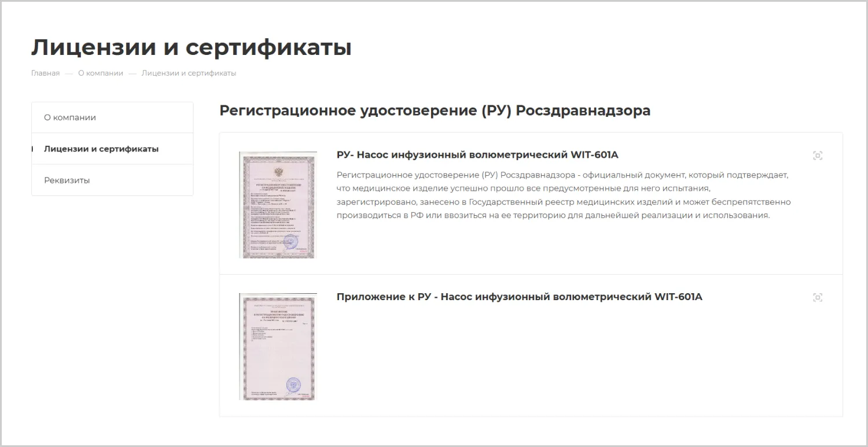Screen dimensions: 868x447
Task: View the РУ certificate scan thumbnail
Action: pos(278,205)
